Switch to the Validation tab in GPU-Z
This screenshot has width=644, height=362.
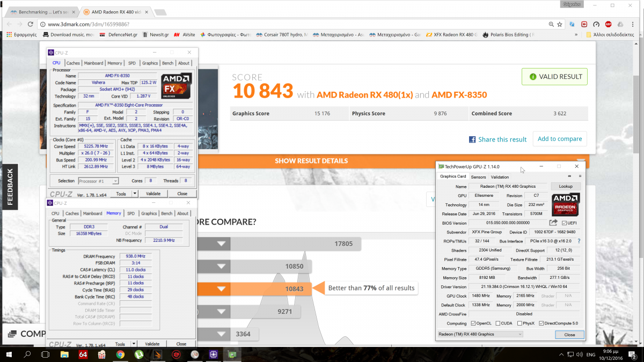tap(500, 177)
